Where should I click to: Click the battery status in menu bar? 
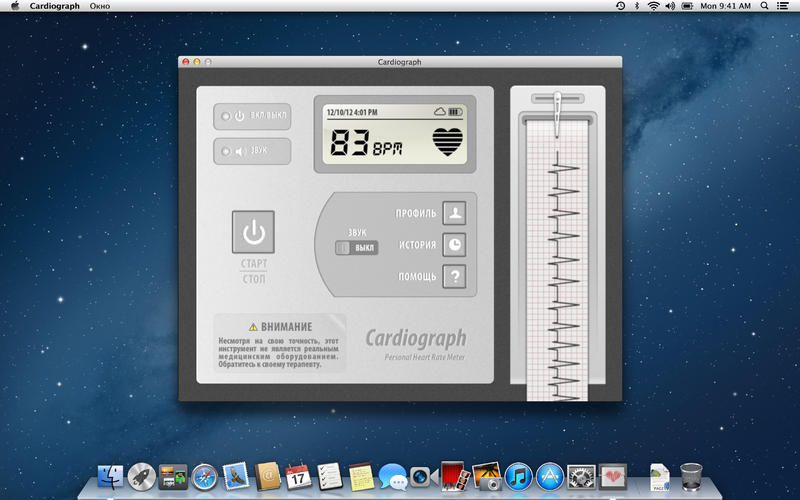[x=687, y=6]
